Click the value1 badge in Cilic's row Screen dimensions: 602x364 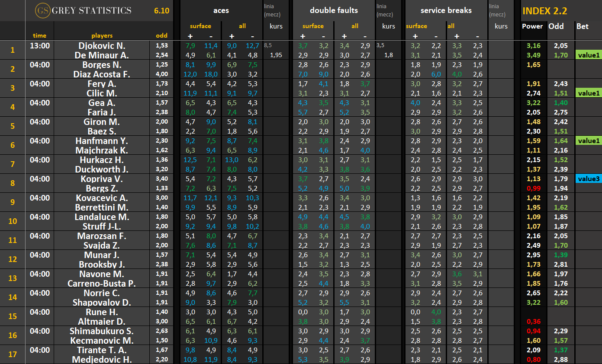(589, 93)
